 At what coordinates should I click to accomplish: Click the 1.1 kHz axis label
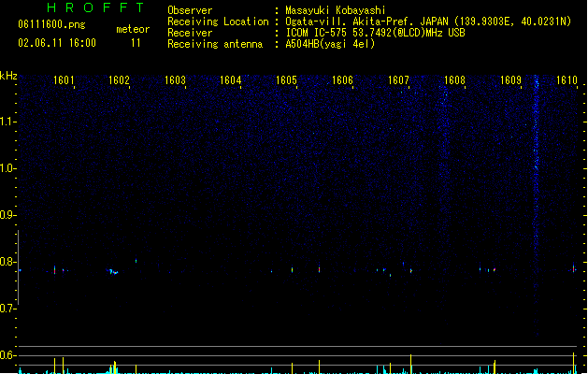tap(7, 122)
